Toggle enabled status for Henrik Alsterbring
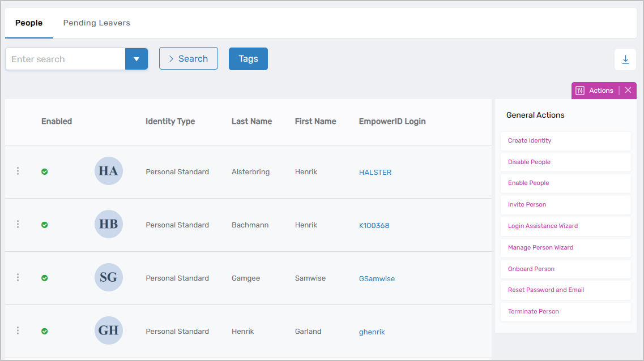Screen dimensions: 644x361 point(44,171)
